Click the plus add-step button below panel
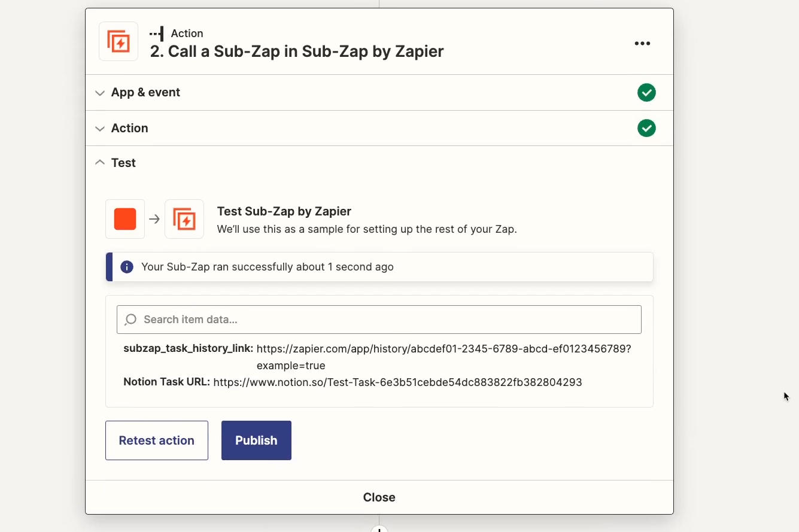 tap(379, 529)
